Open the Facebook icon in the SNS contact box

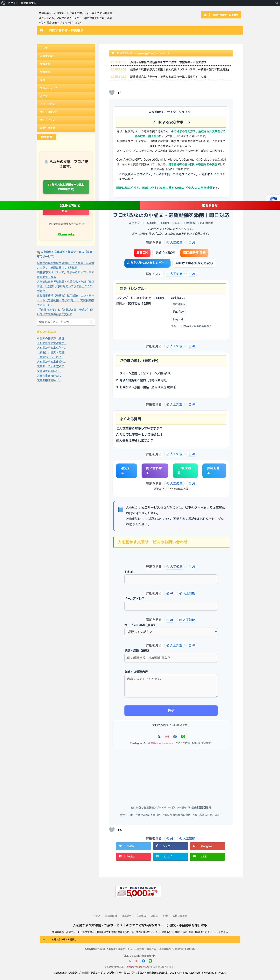(x=175, y=737)
